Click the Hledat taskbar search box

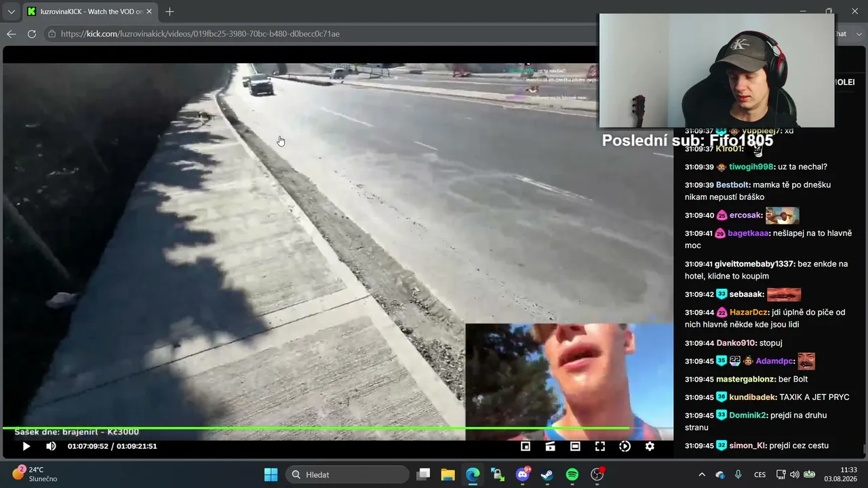click(x=347, y=474)
